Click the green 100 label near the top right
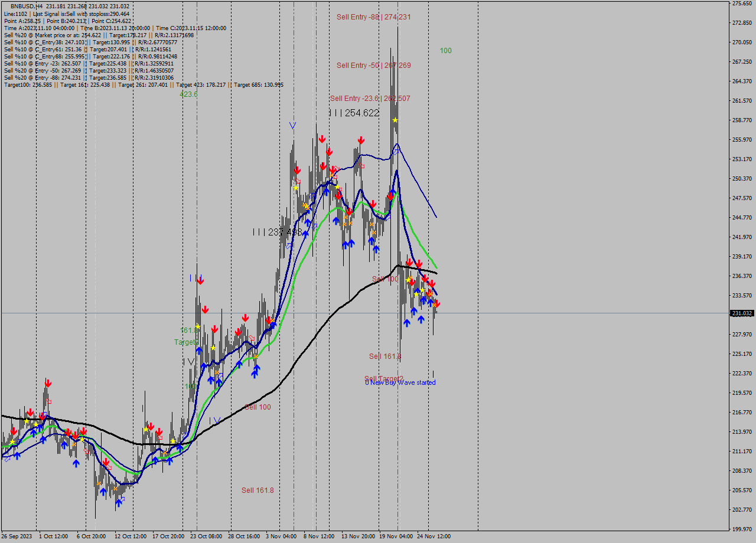This screenshot has width=756, height=543. tap(444, 51)
